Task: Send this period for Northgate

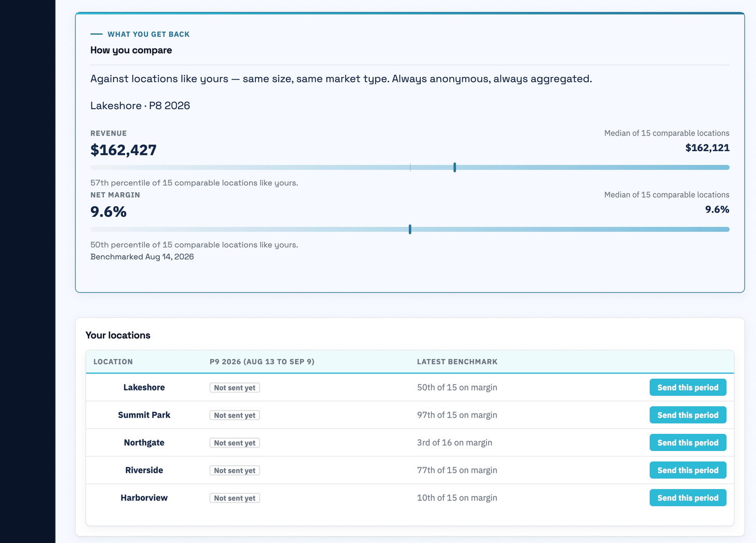Action: (x=688, y=442)
